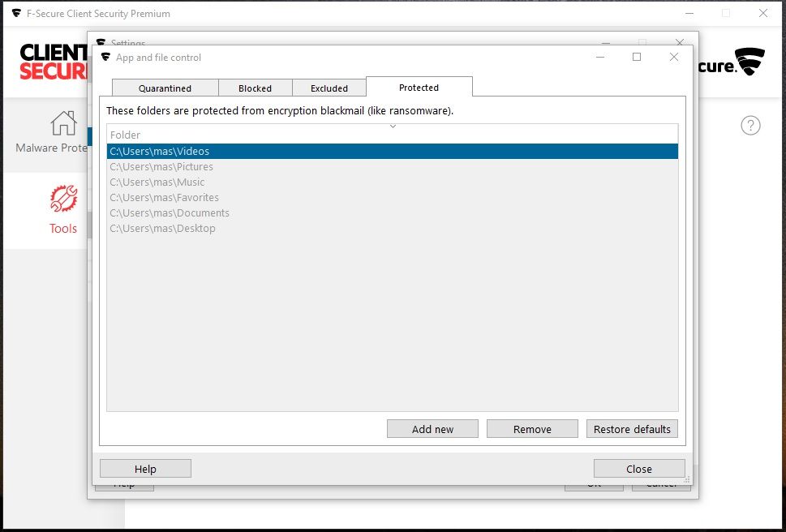Open Help in App and file control dialog
This screenshot has width=786, height=532.
(145, 469)
